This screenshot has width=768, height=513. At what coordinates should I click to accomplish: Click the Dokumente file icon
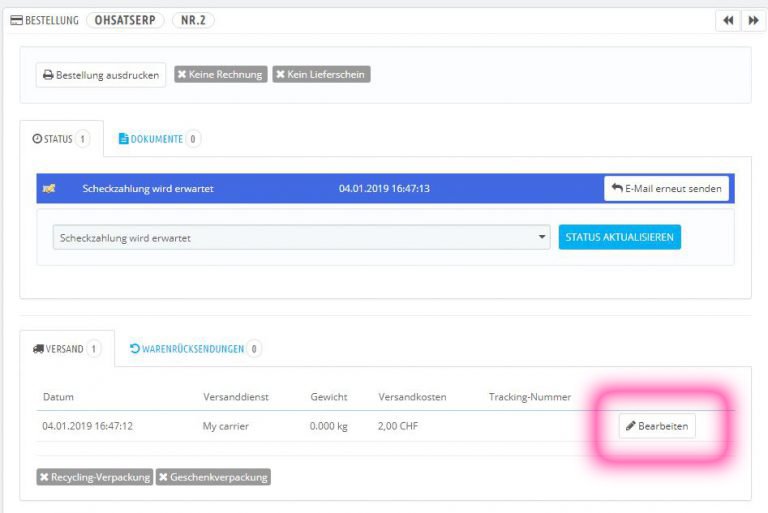123,139
